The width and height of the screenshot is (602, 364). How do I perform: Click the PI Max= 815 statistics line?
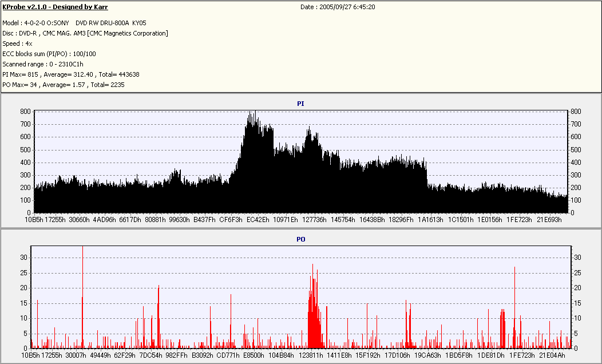tap(70, 74)
